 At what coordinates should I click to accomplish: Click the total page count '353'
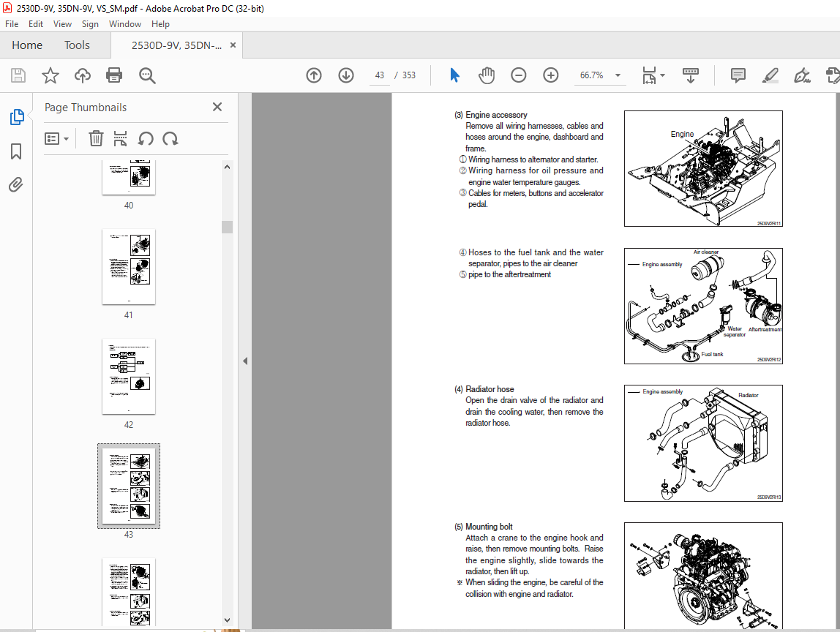click(409, 75)
